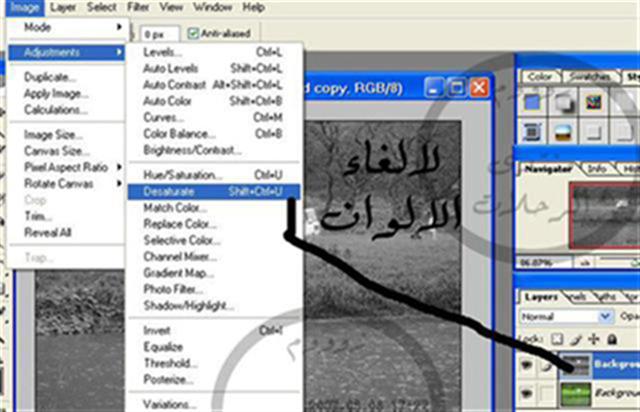Toggle lock position cross-arrows icon
Screen dimensions: 640x412
pos(593,339)
